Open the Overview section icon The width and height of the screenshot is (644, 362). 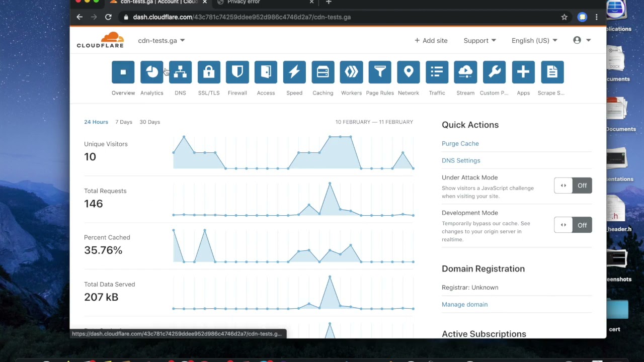tap(123, 72)
